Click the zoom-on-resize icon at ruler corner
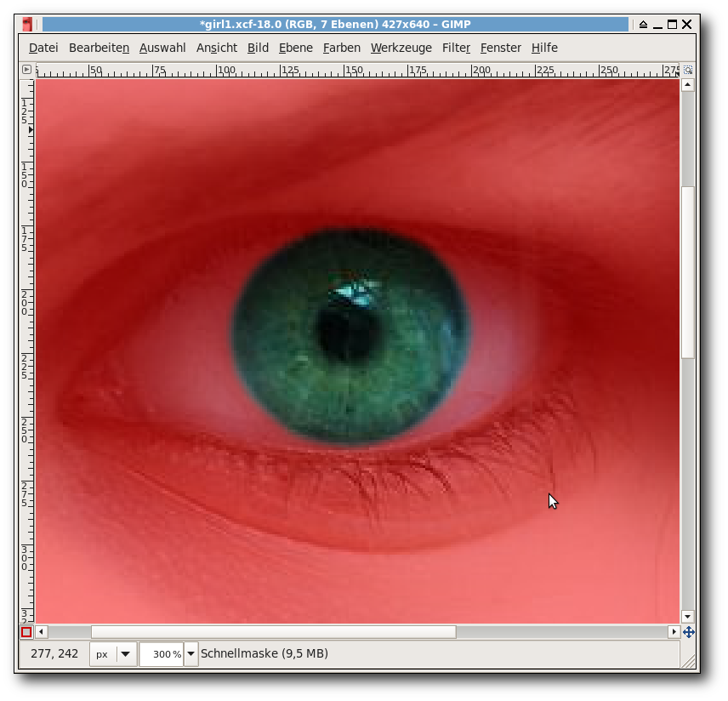This screenshot has width=728, height=701. tap(688, 70)
